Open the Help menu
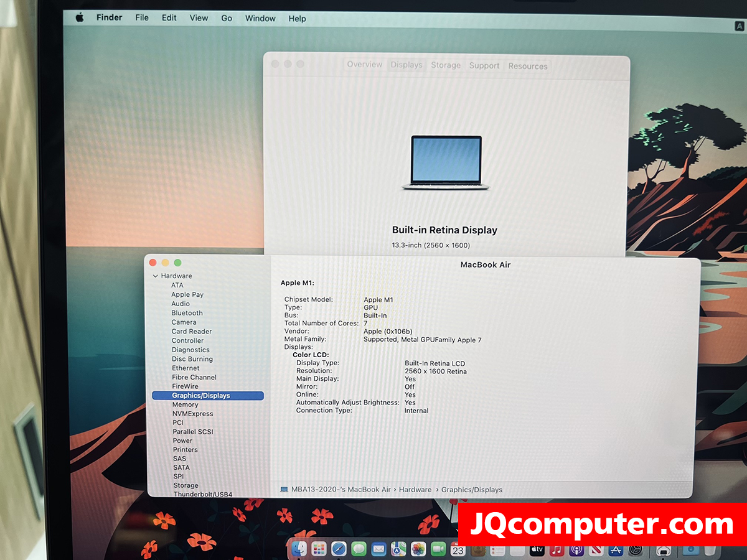The height and width of the screenshot is (560, 747). coord(297,19)
